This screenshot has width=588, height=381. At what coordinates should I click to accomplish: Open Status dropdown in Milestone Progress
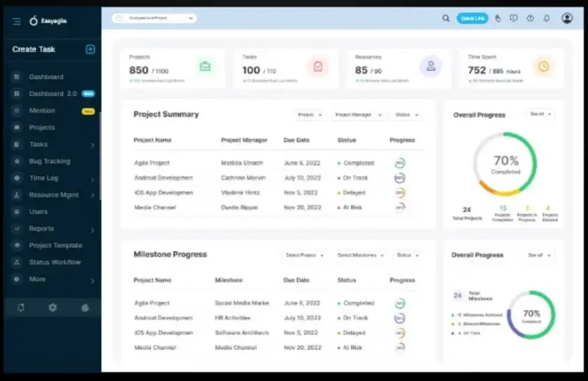point(408,255)
